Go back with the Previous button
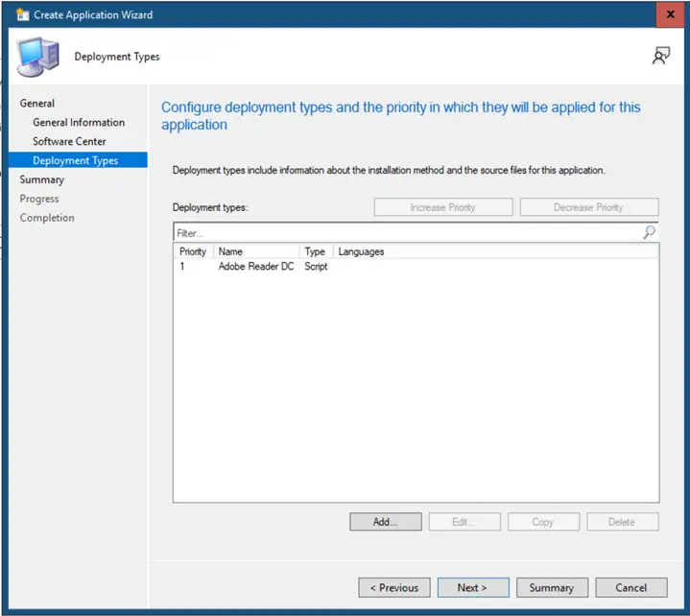Screen dimensions: 690x616 pyautogui.click(x=394, y=588)
